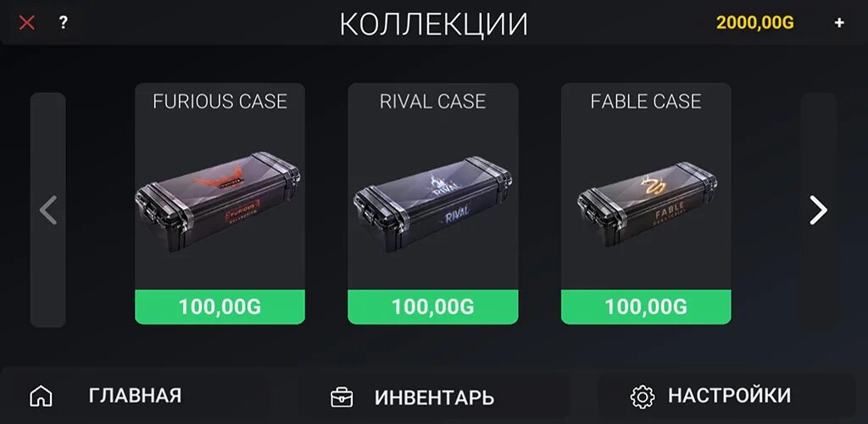Image resolution: width=868 pixels, height=424 pixels.
Task: Select the Furious Case box image
Action: pos(218,201)
